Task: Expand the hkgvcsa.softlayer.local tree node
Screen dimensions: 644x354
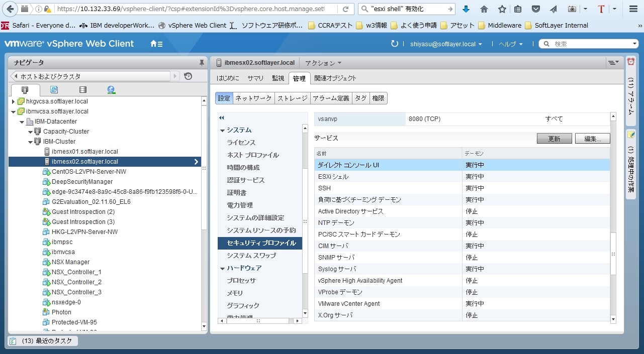Action: (13, 101)
